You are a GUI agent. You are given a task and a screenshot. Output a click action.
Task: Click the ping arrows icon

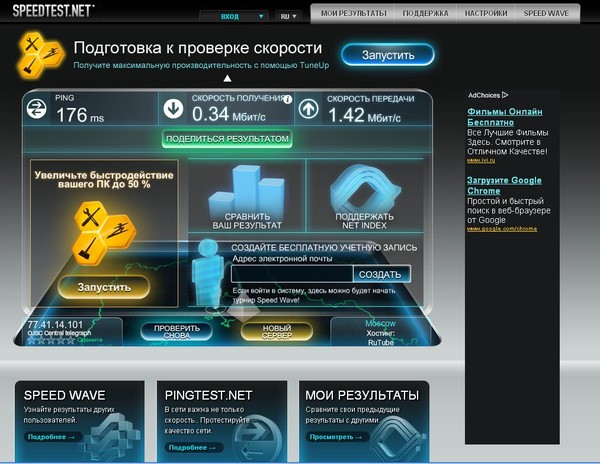coord(36,109)
